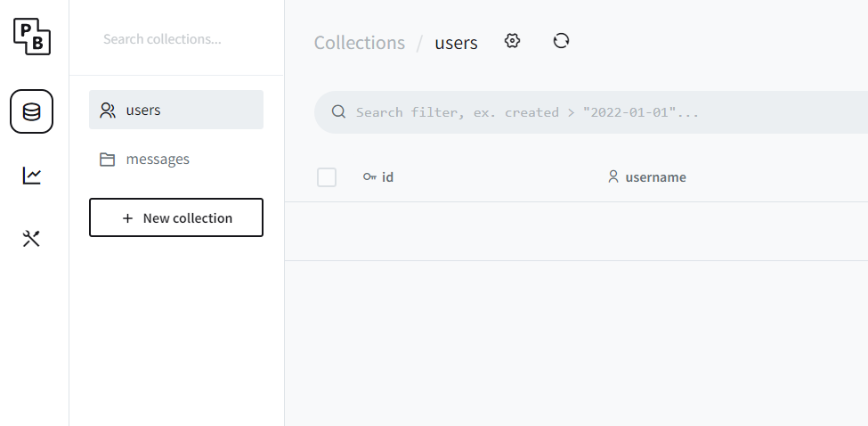Create a new collection

pyautogui.click(x=176, y=217)
